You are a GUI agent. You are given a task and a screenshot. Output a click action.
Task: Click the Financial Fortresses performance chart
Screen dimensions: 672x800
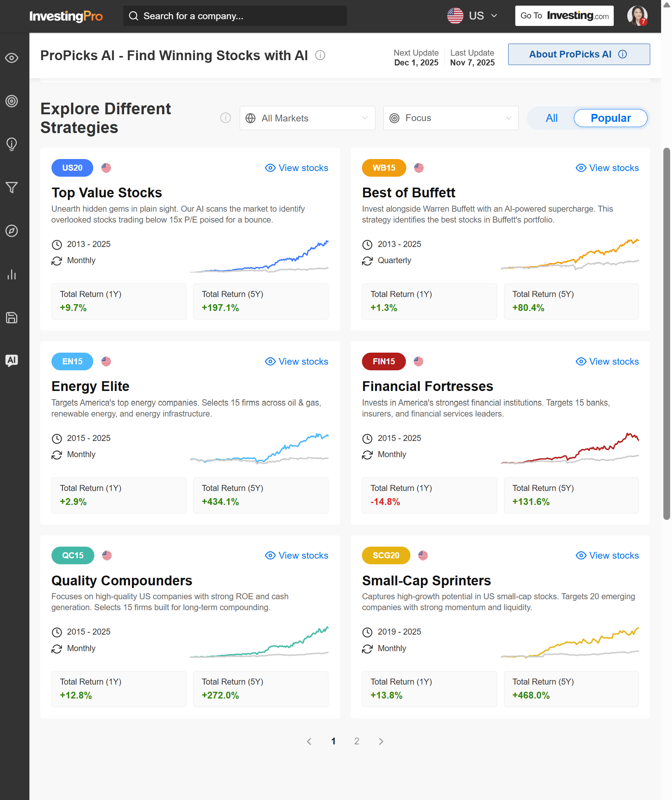(570, 448)
